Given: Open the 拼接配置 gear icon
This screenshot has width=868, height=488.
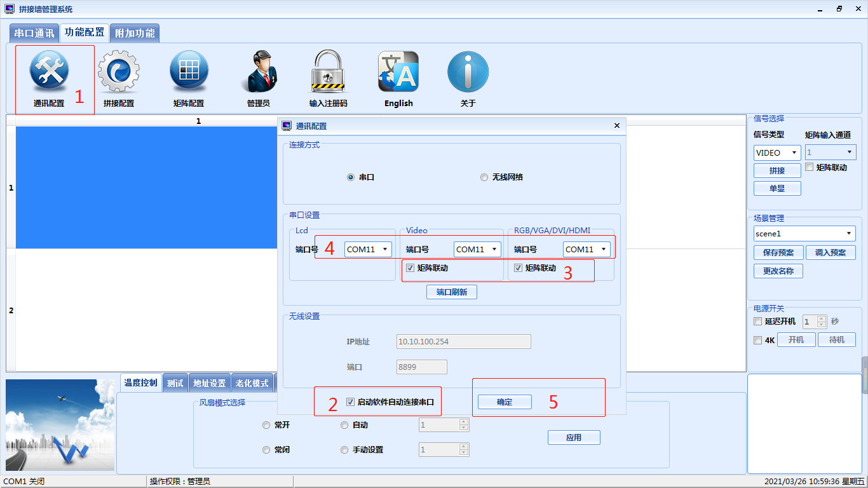Looking at the screenshot, I should pos(118,72).
